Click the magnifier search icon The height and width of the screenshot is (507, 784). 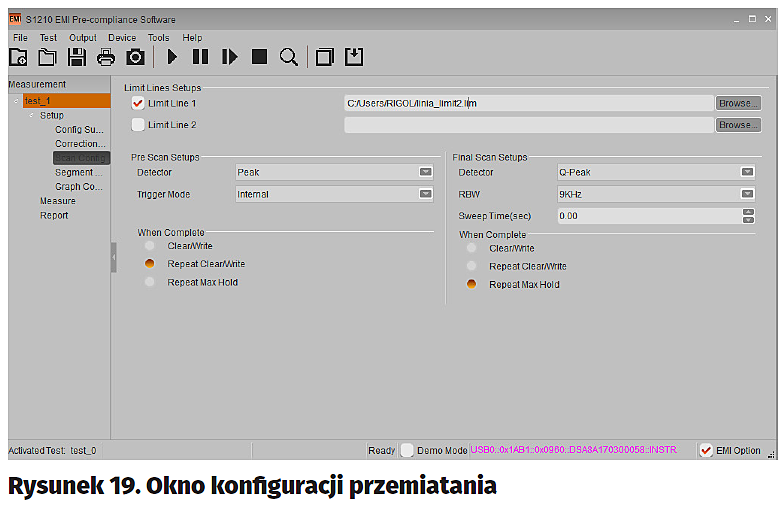click(x=289, y=57)
